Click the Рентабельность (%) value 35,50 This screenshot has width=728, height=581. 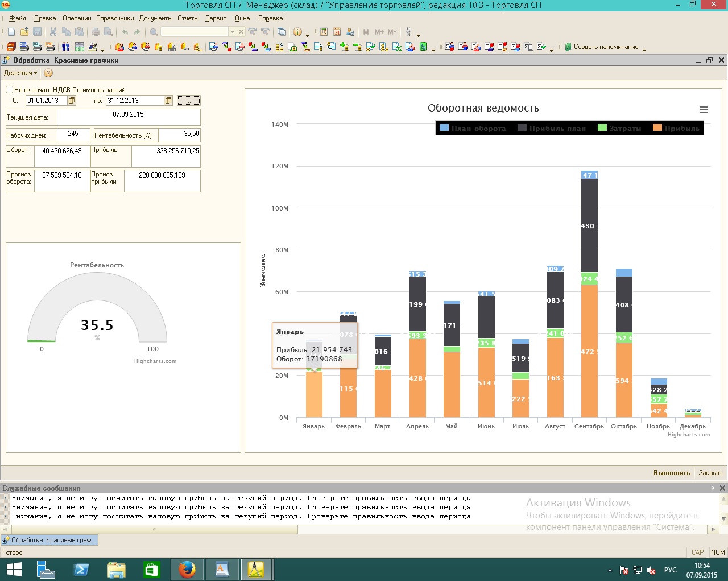click(180, 135)
